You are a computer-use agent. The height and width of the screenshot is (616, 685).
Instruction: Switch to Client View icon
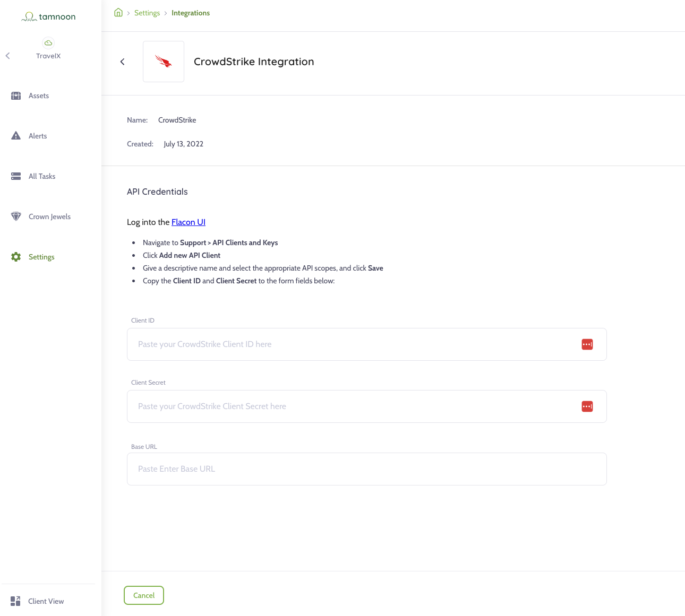(x=15, y=601)
